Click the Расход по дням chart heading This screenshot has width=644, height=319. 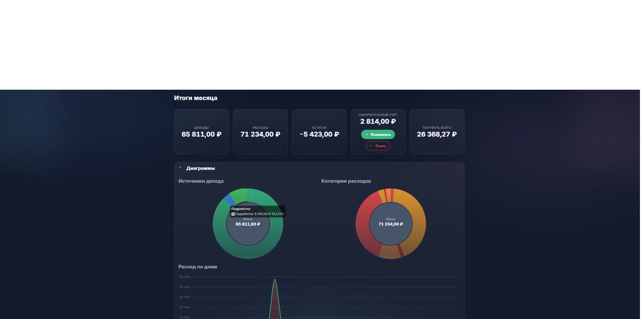pyautogui.click(x=198, y=267)
